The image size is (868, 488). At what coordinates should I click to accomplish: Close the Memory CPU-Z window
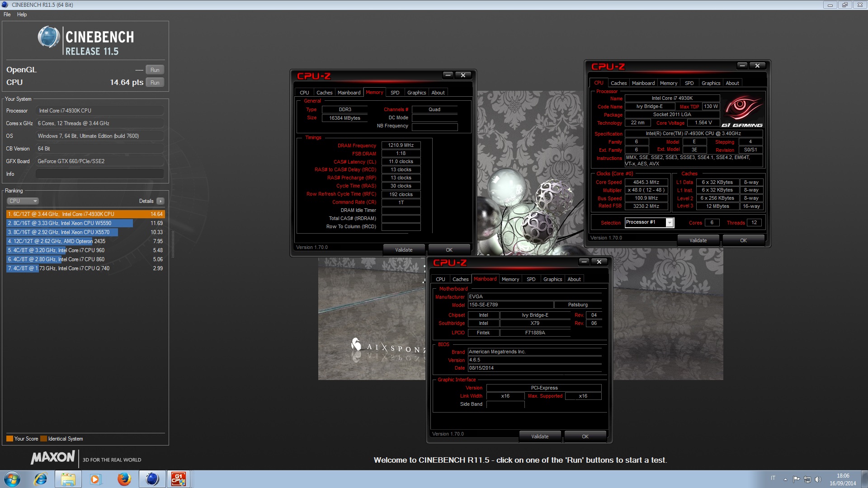point(463,75)
